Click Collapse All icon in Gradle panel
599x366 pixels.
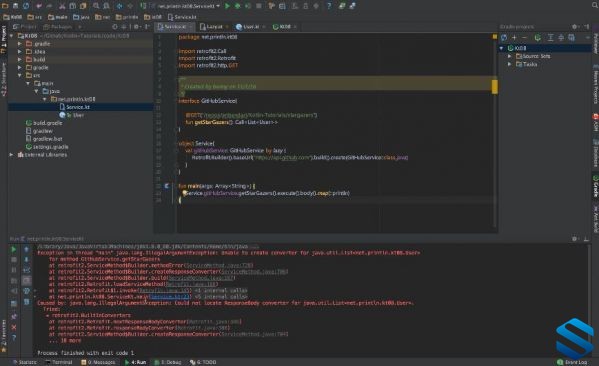[561, 37]
